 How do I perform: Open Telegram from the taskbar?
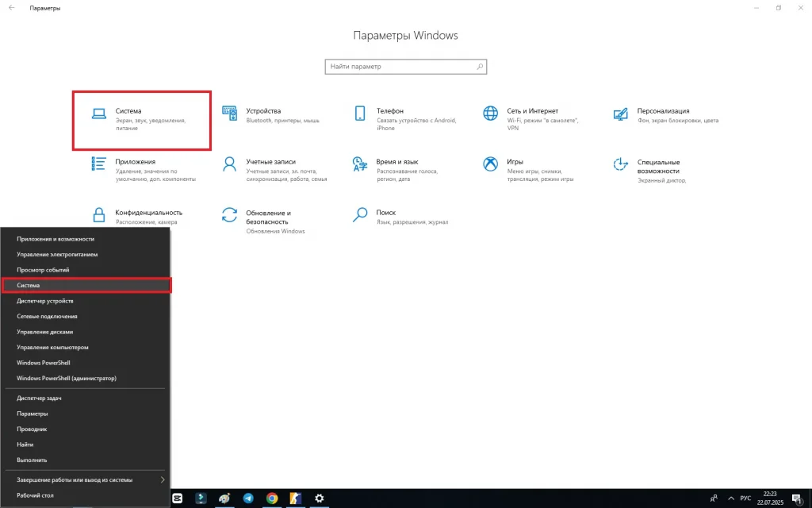[248, 498]
